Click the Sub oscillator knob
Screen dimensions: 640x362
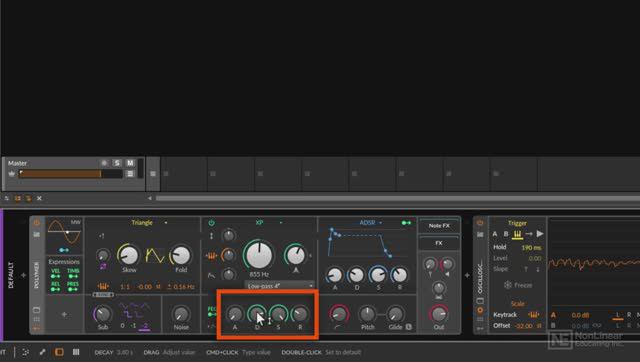click(x=102, y=314)
